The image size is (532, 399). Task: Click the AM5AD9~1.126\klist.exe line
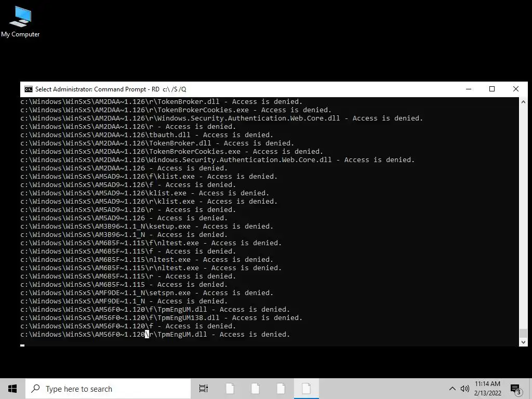[145, 193]
